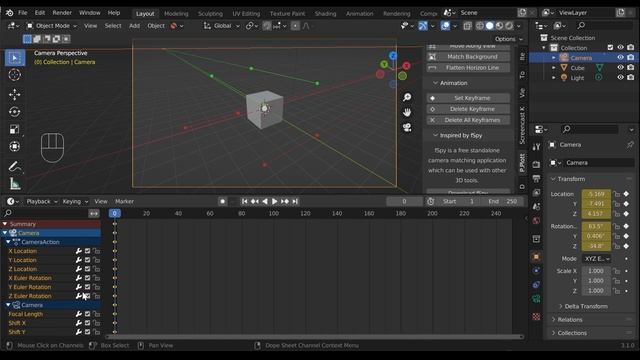Hide the Cube in viewport via eye icon
640x360 pixels.
620,67
